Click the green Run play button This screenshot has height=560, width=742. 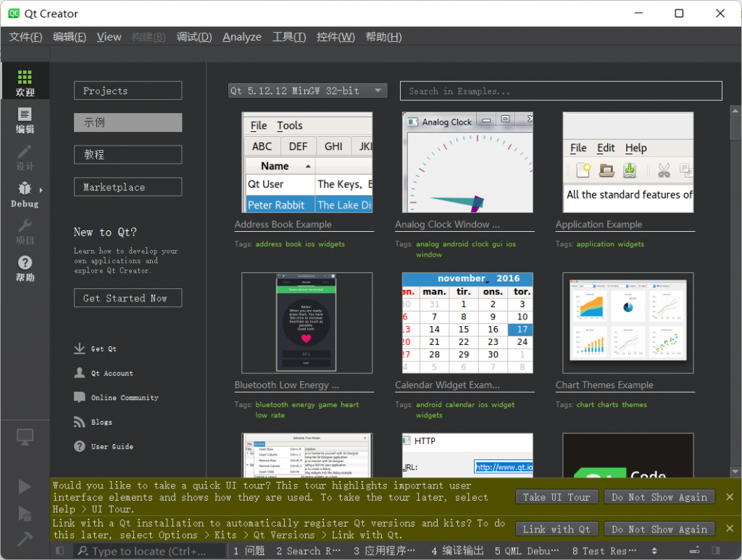(25, 487)
